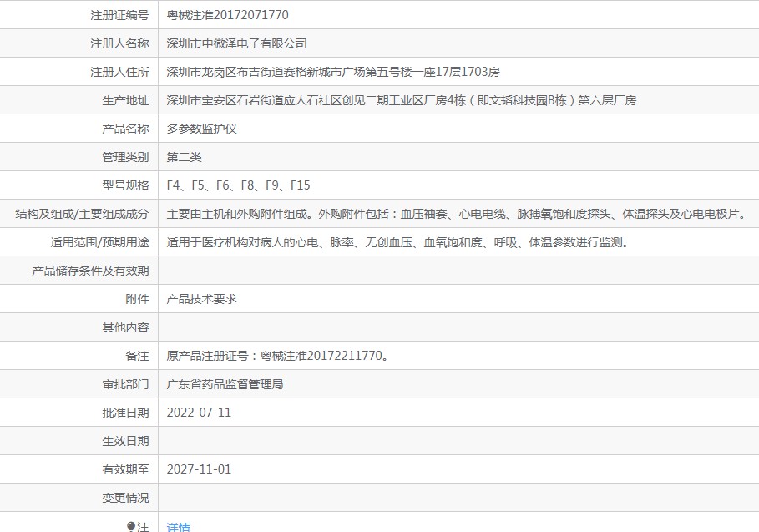Click the 其他内容 label
Image resolution: width=759 pixels, height=532 pixels.
tap(125, 327)
